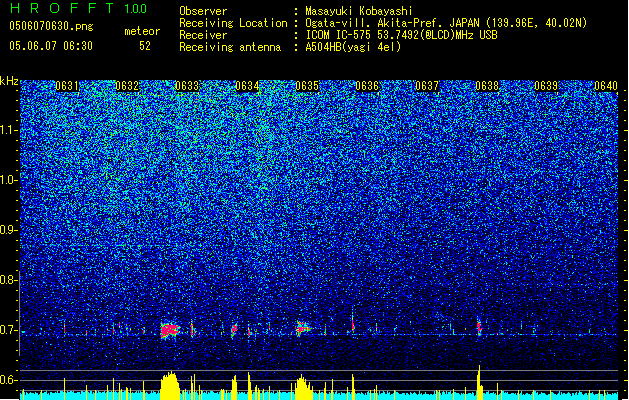The image size is (629, 400).
Task: Click the 0.7 kHz axis tick label
Action: point(9,330)
